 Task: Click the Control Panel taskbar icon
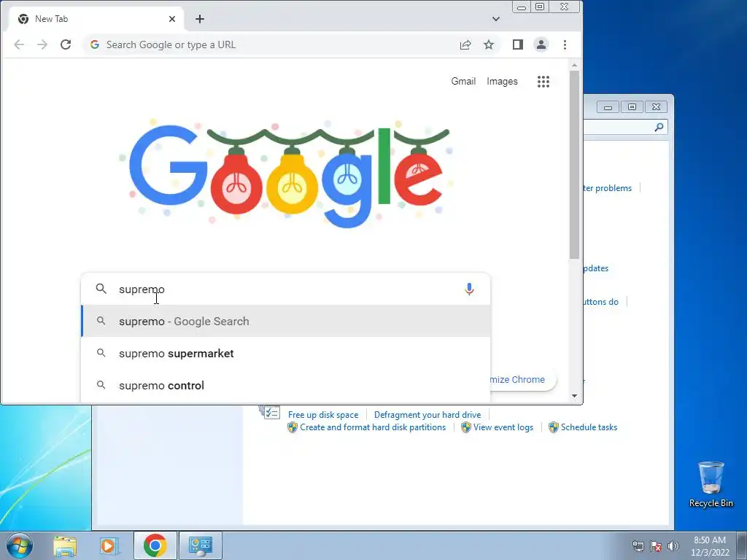click(x=201, y=545)
